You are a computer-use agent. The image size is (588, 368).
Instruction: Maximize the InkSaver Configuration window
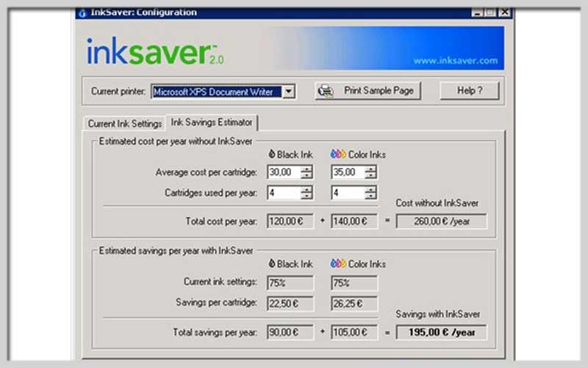click(x=490, y=13)
